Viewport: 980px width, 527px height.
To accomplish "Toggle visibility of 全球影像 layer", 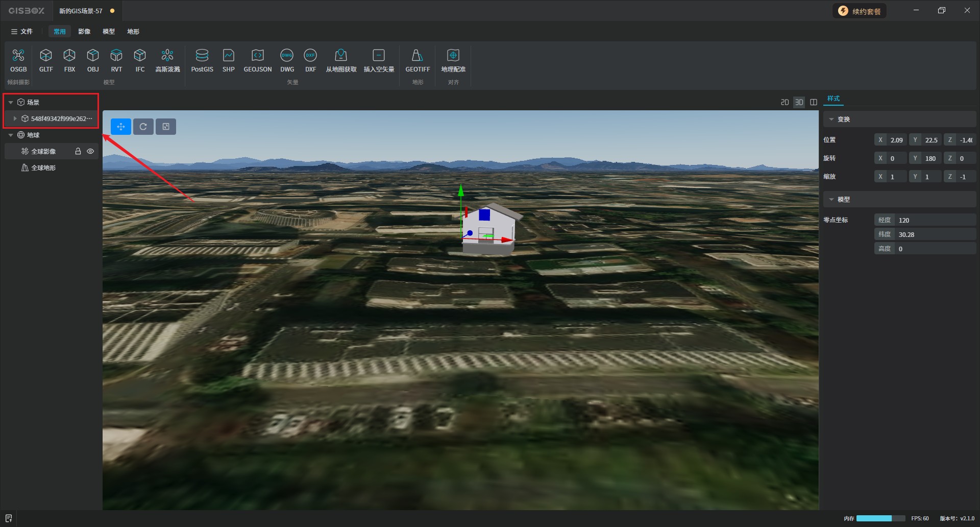I will (x=90, y=151).
